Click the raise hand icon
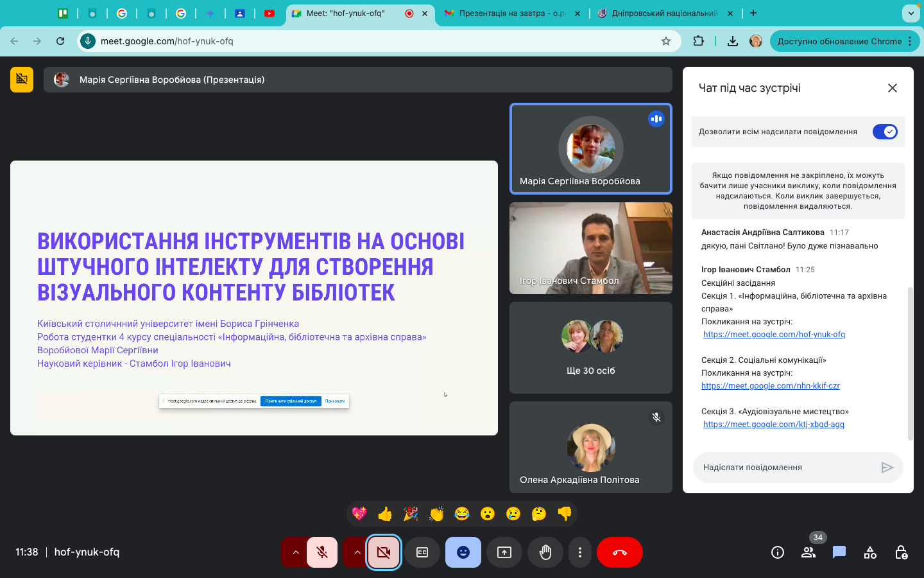Screen dimensions: 924x578 click(x=545, y=552)
